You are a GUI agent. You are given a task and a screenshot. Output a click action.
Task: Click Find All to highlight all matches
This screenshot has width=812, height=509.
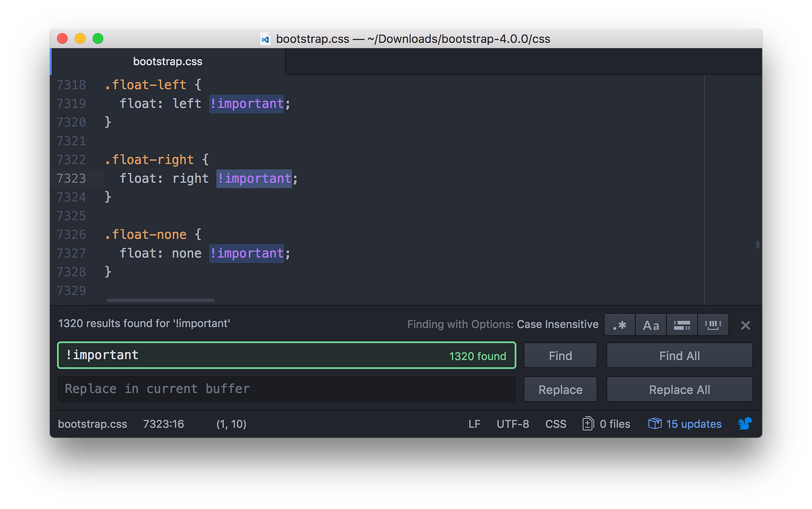click(x=679, y=355)
